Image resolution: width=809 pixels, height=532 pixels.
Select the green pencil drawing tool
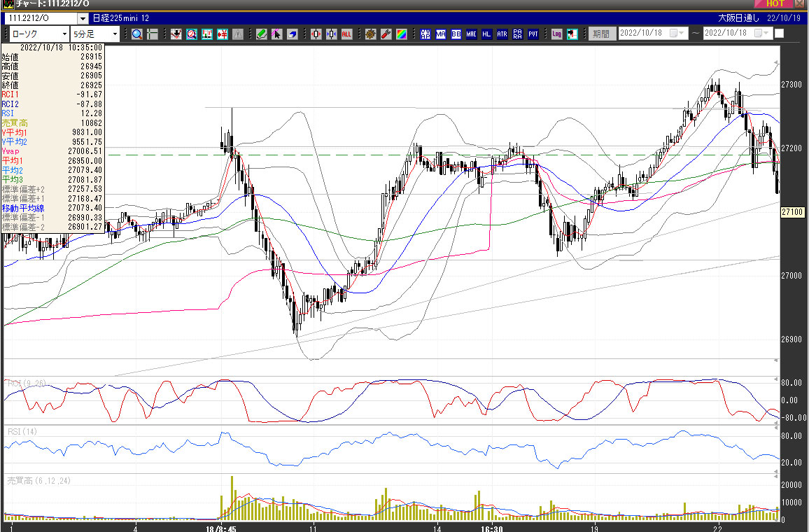pos(262,34)
